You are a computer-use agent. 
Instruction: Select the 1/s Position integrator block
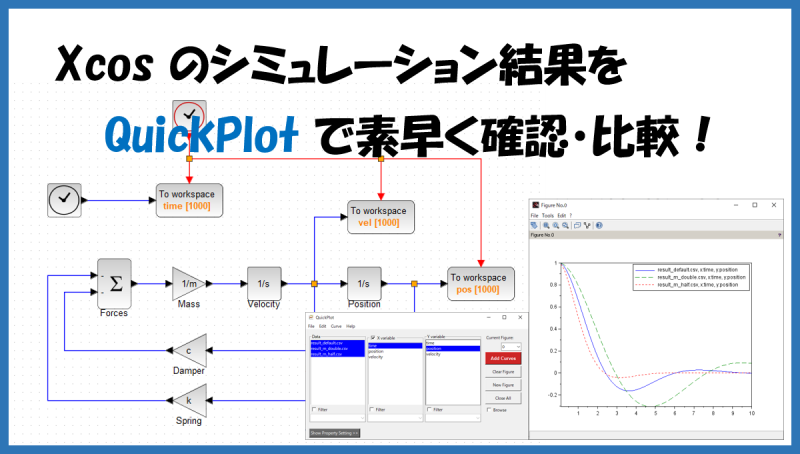pyautogui.click(x=364, y=284)
